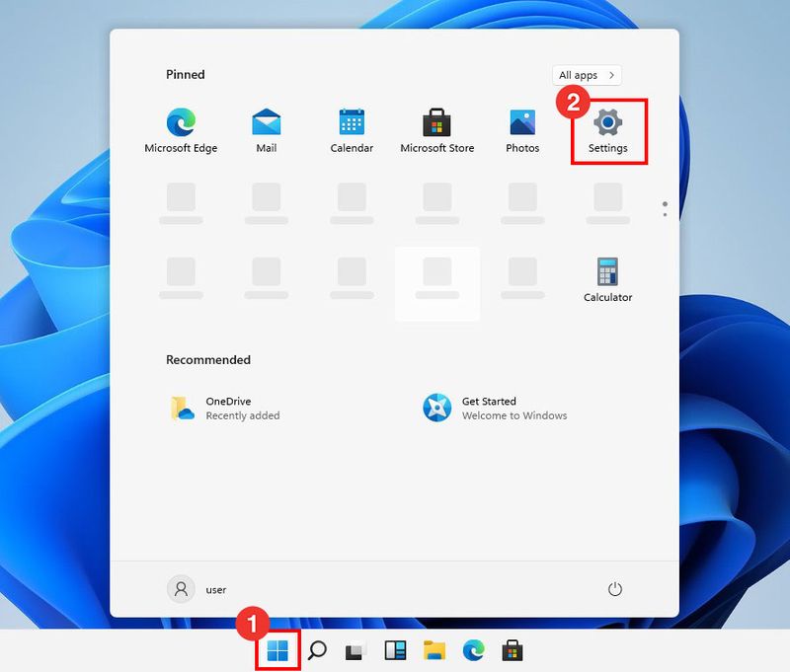Open the Calendar app
Image resolution: width=790 pixels, height=672 pixels.
tap(352, 130)
